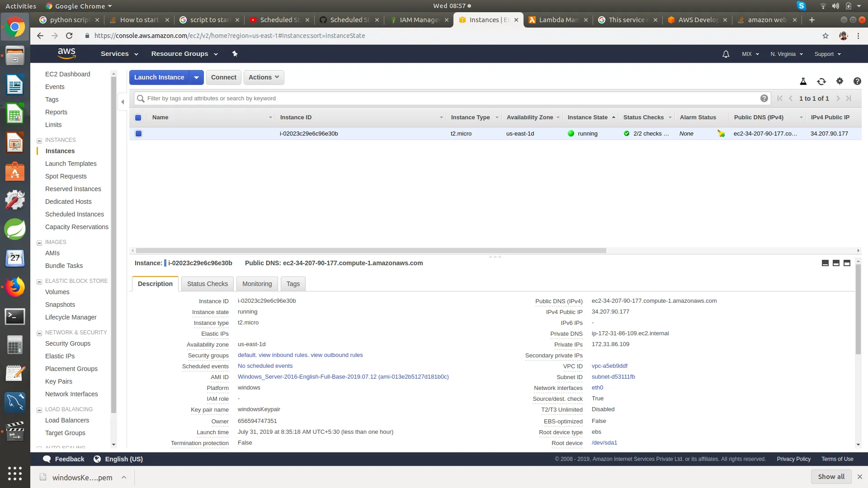This screenshot has height=488, width=868.
Task: Switch to the Monitoring tab
Action: pyautogui.click(x=257, y=284)
